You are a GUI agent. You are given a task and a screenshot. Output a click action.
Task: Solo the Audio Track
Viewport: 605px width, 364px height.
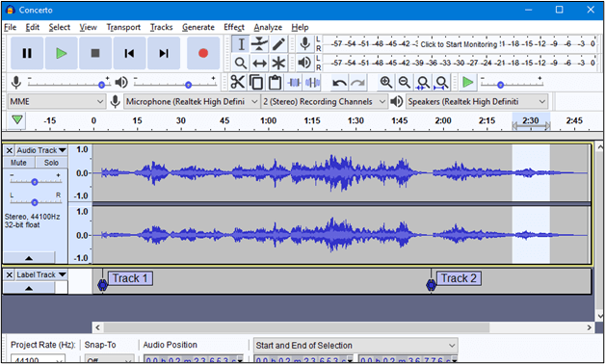coord(51,163)
